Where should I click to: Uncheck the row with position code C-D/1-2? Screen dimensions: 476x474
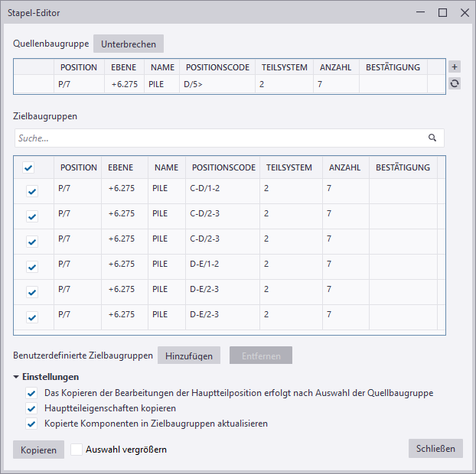click(32, 192)
